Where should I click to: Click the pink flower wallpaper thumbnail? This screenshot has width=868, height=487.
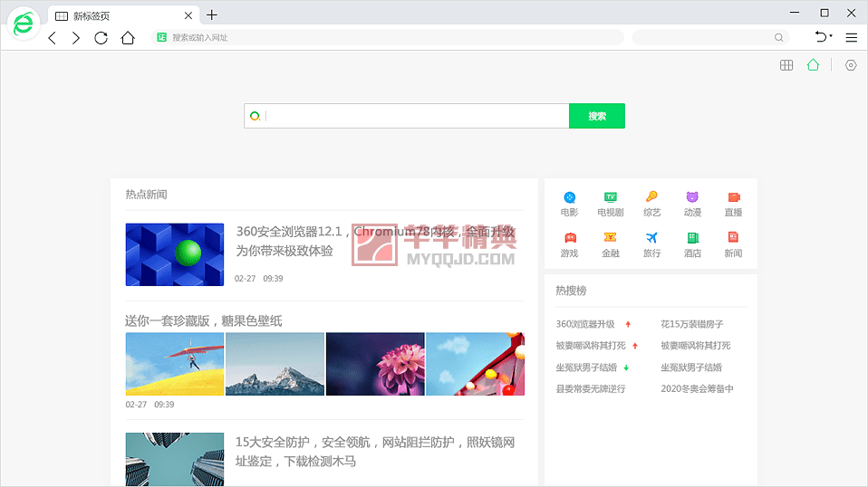tap(375, 364)
